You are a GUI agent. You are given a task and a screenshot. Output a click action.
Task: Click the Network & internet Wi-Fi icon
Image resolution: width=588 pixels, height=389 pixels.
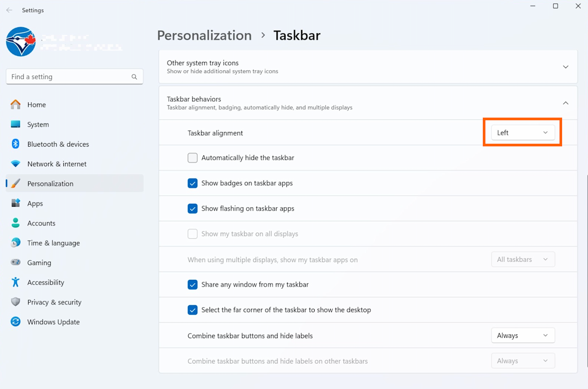(x=16, y=164)
